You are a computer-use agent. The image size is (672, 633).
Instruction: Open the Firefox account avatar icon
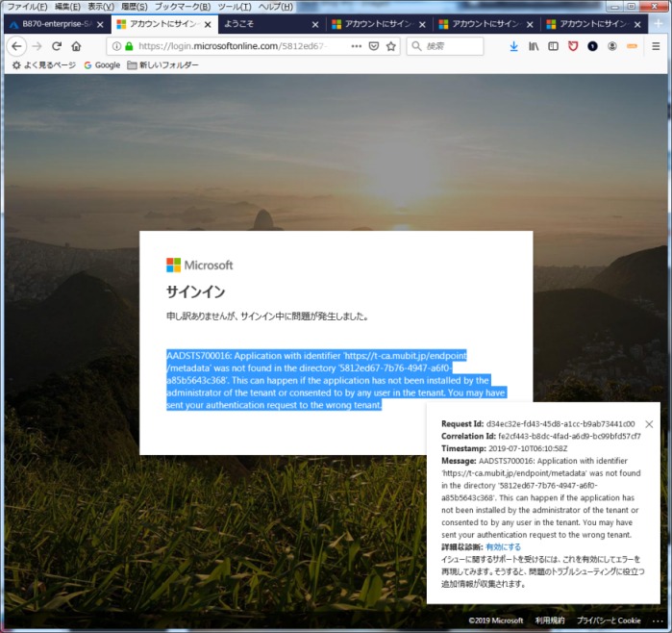point(612,46)
